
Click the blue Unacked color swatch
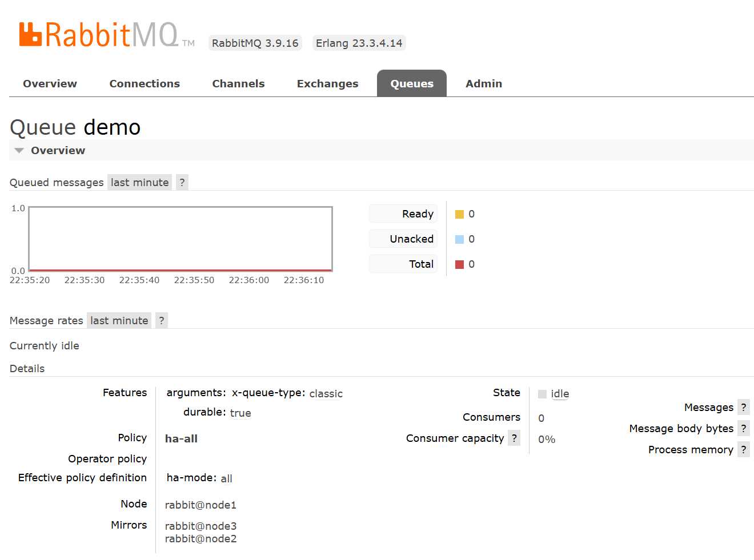click(459, 239)
